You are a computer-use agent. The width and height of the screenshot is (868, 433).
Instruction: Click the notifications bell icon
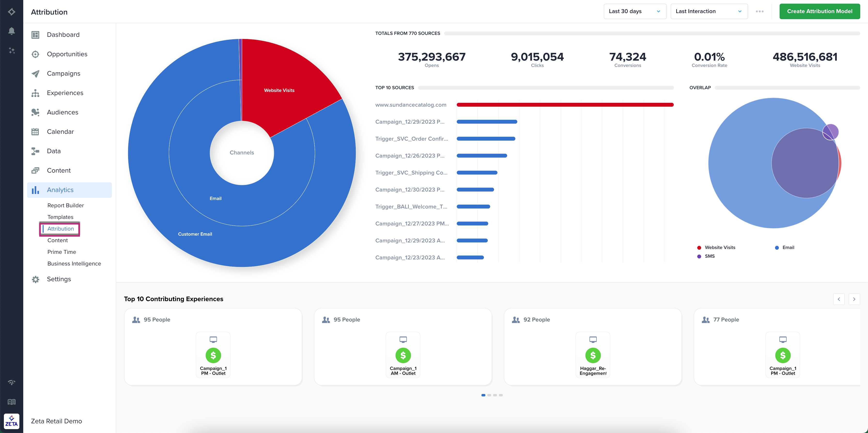tap(11, 31)
